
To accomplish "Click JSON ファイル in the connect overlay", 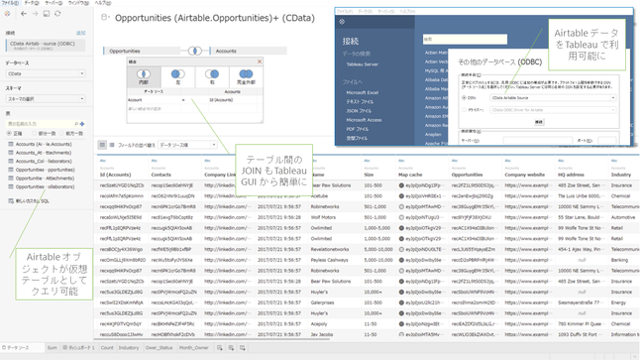I will tap(358, 111).
